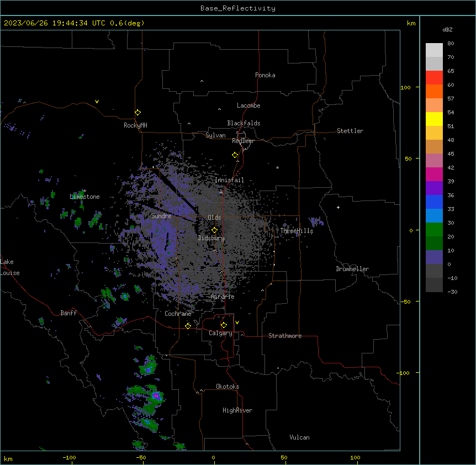This screenshot has height=465, width=476.
Task: Click the Cochrane label
Action: click(x=178, y=314)
